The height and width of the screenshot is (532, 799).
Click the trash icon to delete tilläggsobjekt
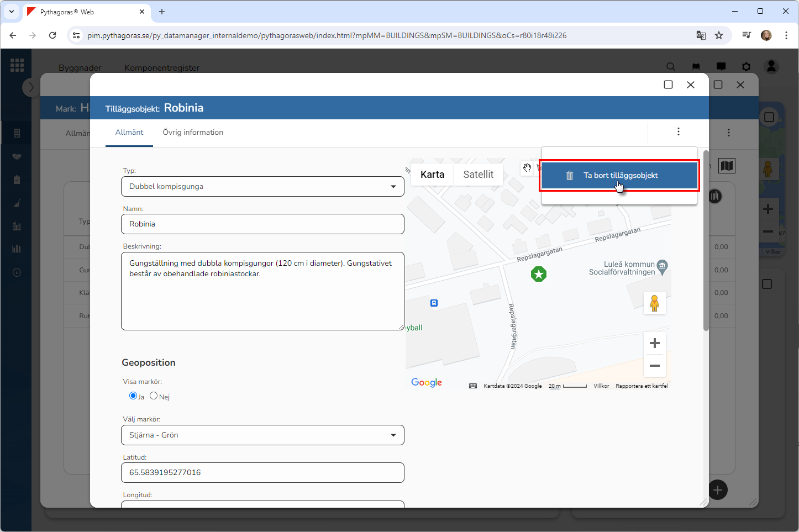(570, 176)
